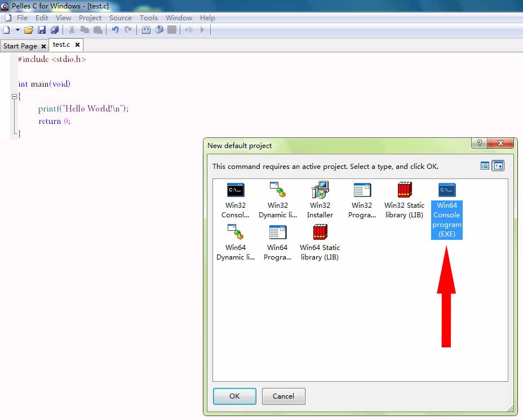Click OK in New default project dialog
Screen dimensions: 523x420
click(x=234, y=396)
